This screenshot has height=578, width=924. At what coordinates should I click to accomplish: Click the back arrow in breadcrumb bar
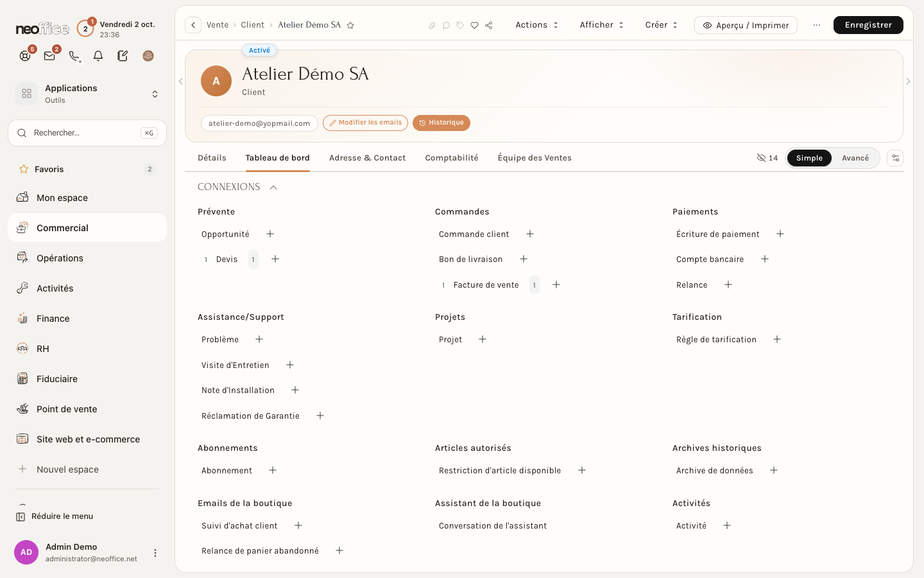pos(193,25)
